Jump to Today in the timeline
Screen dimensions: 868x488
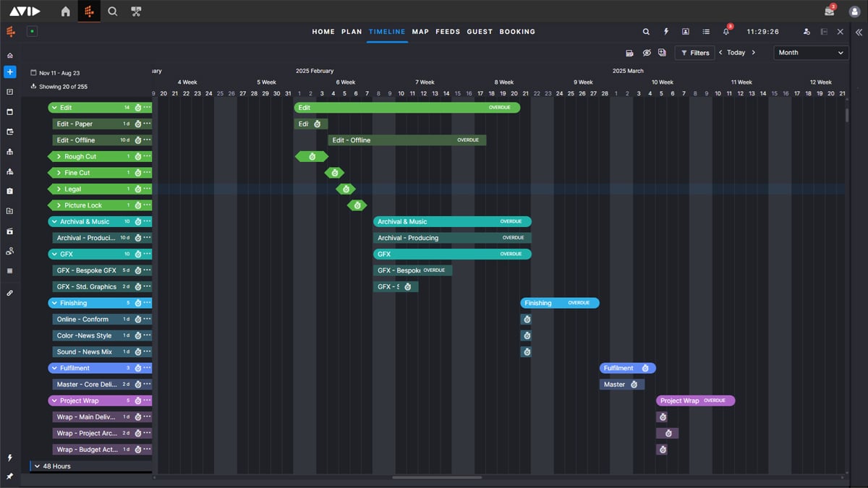736,53
